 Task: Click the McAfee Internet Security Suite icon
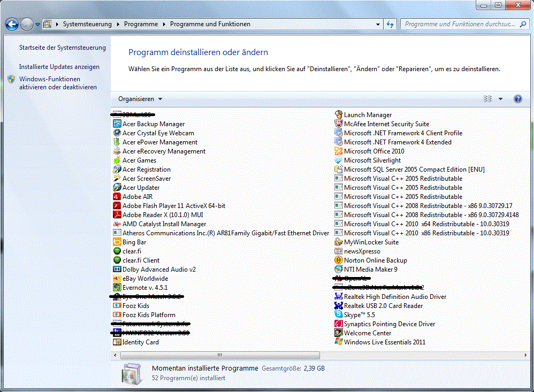tap(339, 124)
